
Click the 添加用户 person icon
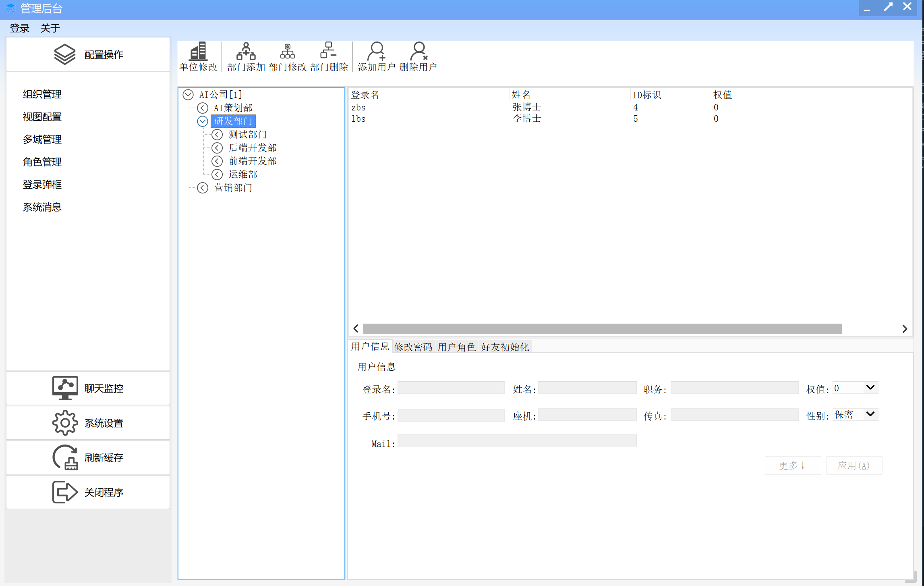click(376, 51)
